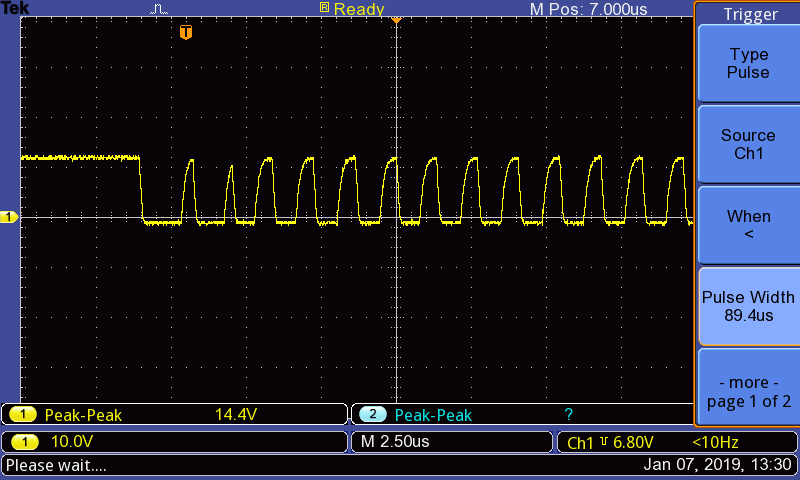Viewport: 800px width, 480px height.
Task: Click the orange horizontal position arrow at top
Action: pyautogui.click(x=396, y=20)
